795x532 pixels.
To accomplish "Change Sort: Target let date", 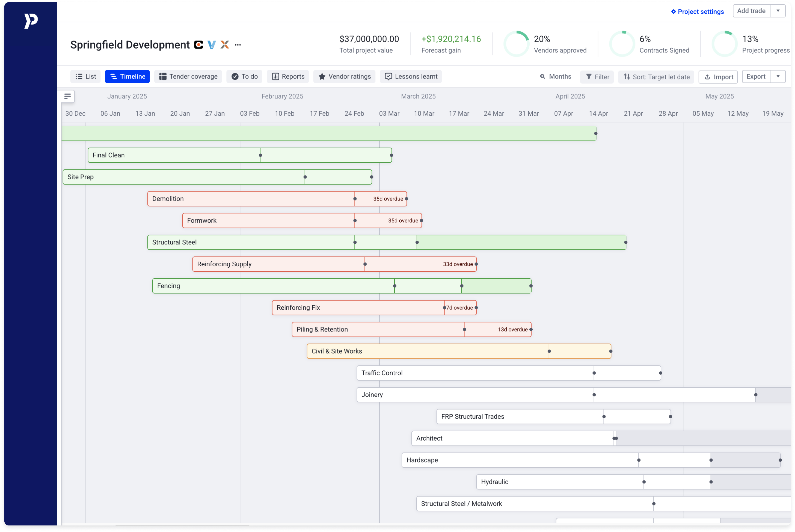I will point(656,77).
